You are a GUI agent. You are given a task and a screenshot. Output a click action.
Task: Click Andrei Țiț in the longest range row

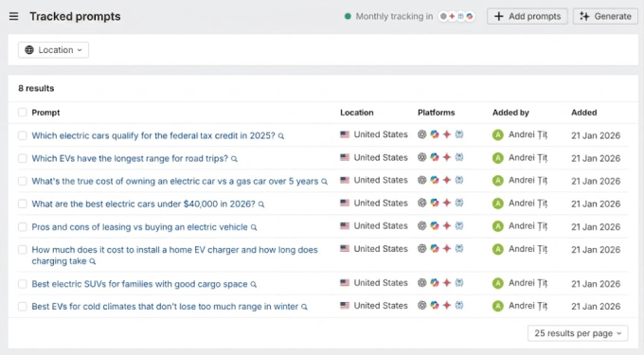tap(528, 157)
